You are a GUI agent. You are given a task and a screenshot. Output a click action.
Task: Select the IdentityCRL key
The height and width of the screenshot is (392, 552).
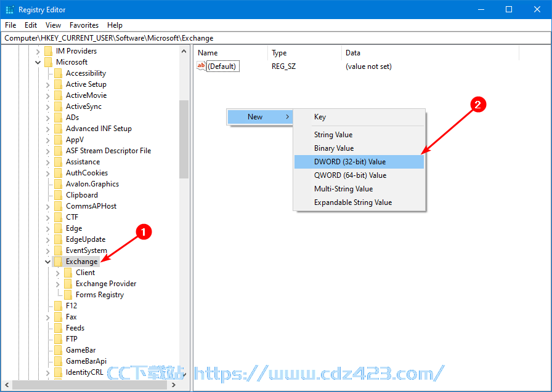coord(84,372)
